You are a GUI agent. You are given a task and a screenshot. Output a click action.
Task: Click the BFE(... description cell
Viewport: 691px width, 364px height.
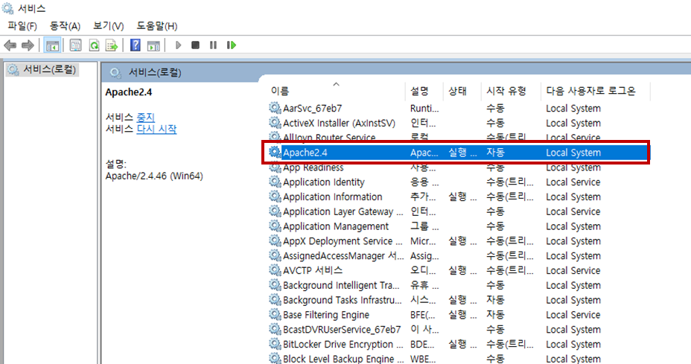[423, 315]
